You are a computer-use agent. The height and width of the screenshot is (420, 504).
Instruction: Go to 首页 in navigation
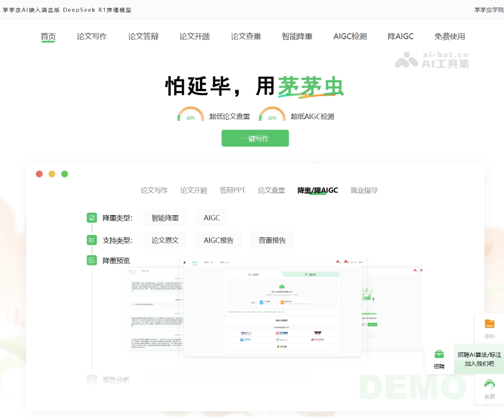pos(48,36)
